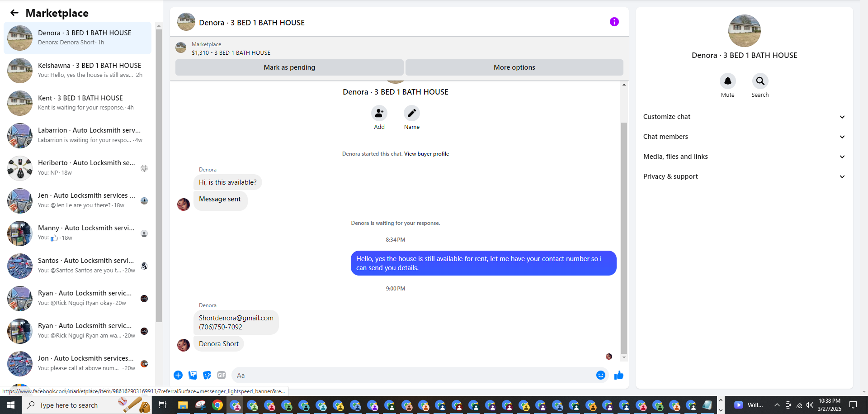
Task: Click the house avatar in chat header
Action: pos(186,22)
